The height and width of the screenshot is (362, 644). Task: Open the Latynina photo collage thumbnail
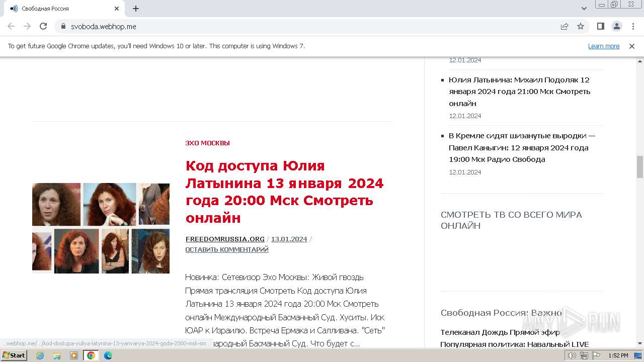point(101,228)
